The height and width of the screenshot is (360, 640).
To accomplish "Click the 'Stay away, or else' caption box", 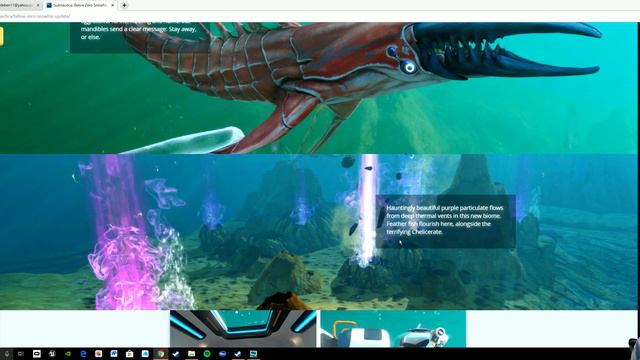I will pyautogui.click(x=140, y=37).
